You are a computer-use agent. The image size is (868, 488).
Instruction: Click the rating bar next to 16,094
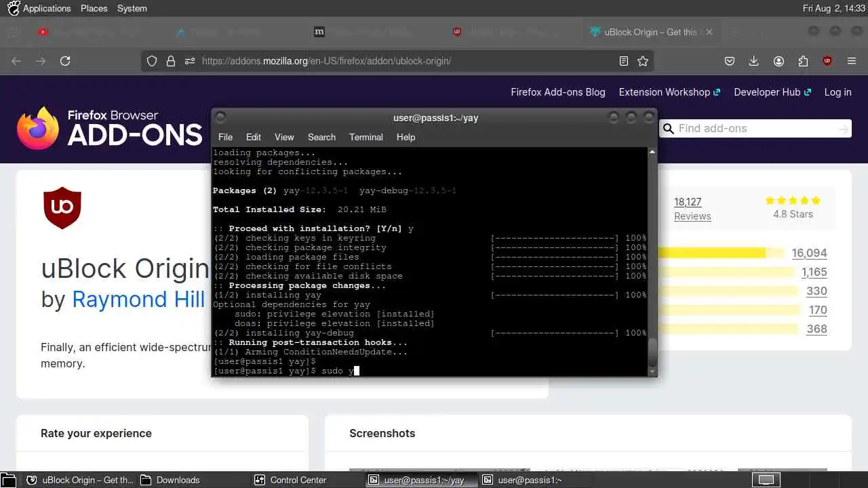(722, 253)
